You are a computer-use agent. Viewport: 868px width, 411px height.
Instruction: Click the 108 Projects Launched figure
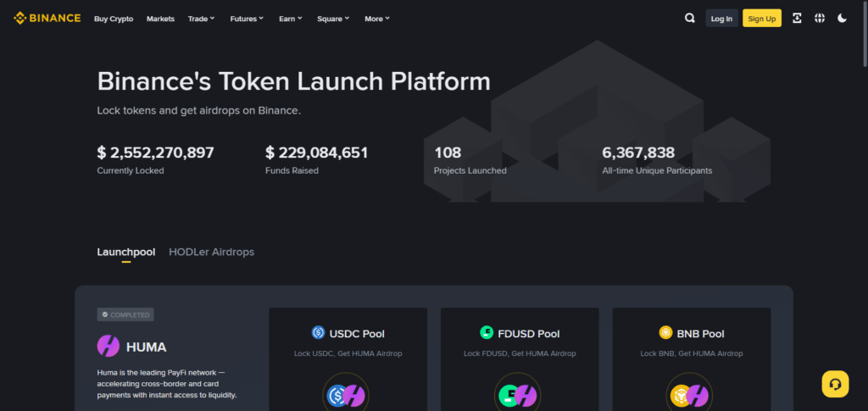pyautogui.click(x=448, y=153)
